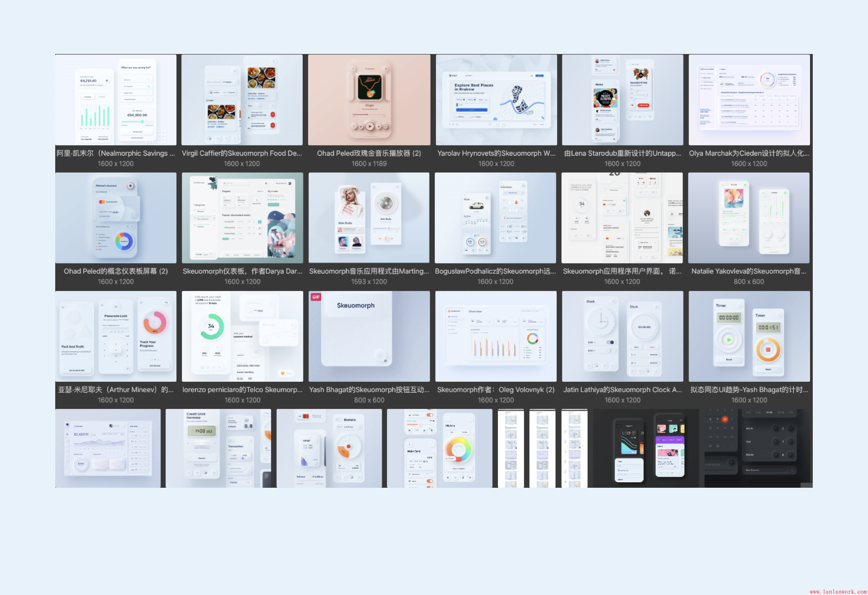Select the Overview bar chart dashboard thumbnail
The image size is (868, 595).
click(x=496, y=336)
